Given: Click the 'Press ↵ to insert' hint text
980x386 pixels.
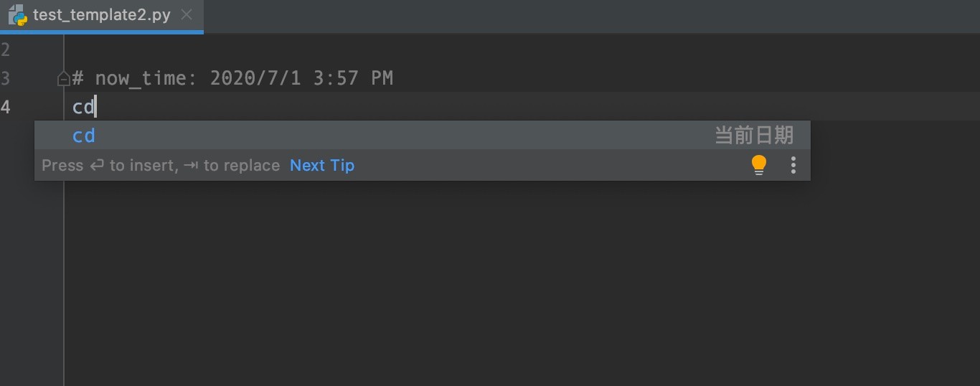Looking at the screenshot, I should (x=109, y=166).
